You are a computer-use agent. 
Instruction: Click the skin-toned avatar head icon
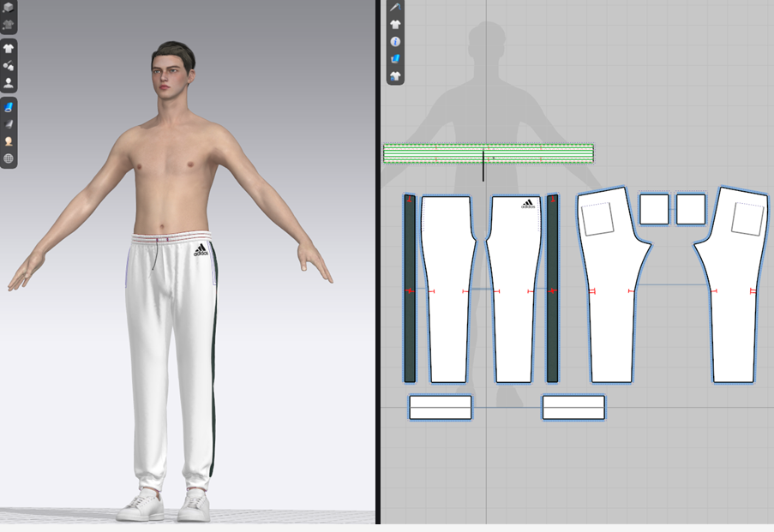tap(9, 141)
